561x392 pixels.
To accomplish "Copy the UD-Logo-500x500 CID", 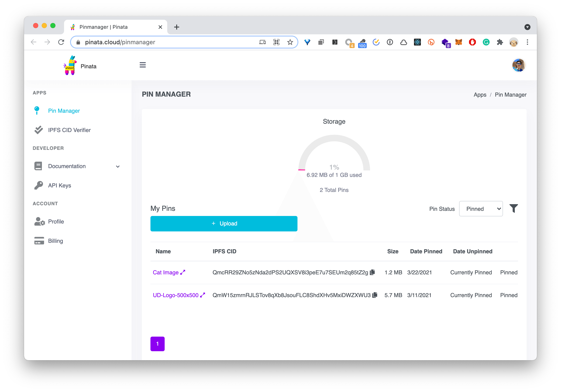I will 375,295.
